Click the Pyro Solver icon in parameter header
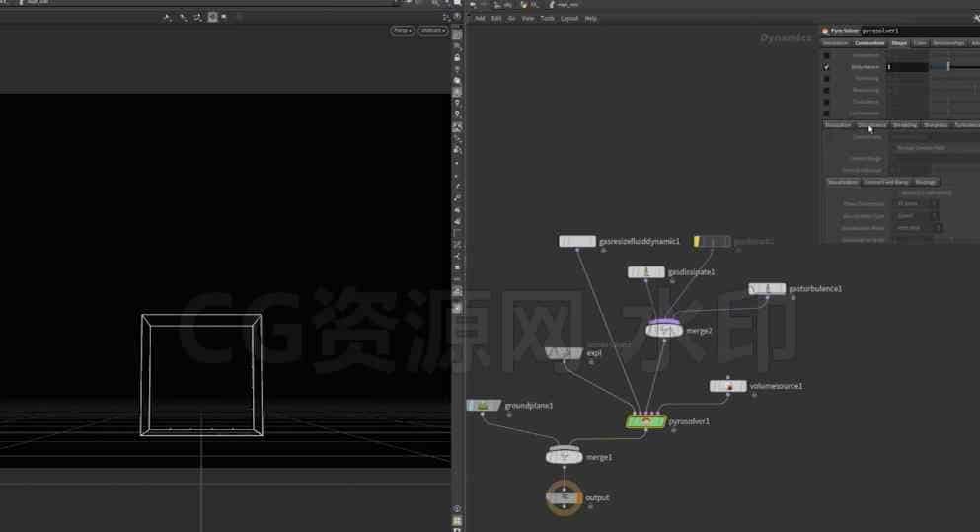The height and width of the screenshot is (532, 980). click(x=825, y=31)
